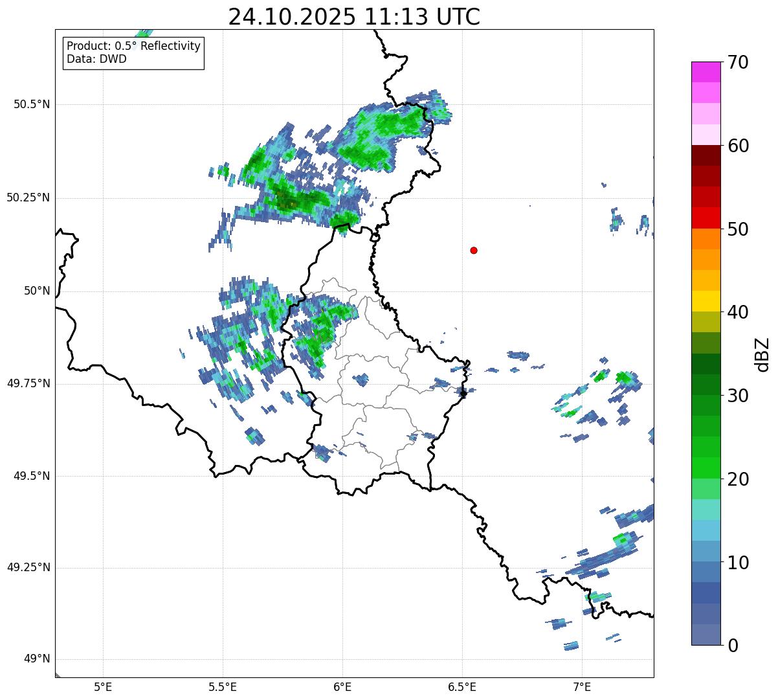The height and width of the screenshot is (700, 778).
Task: Click the 50.25°N latitude label
Action: pos(28,198)
